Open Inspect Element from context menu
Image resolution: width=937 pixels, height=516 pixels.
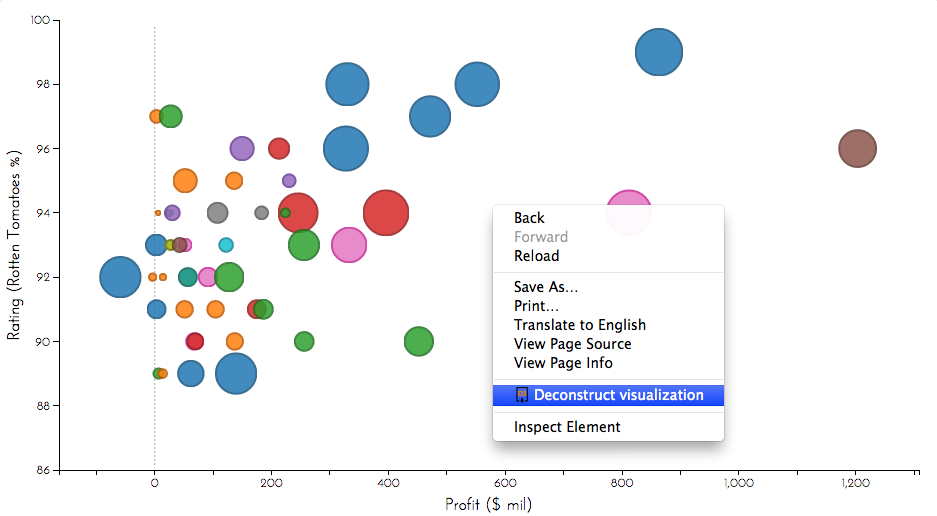(567, 427)
